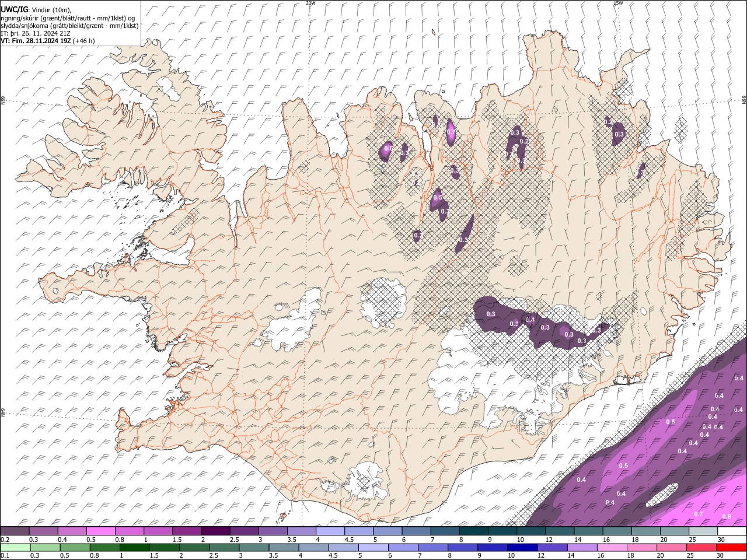Select the 0.8 green swatch in lower legend row
The width and height of the screenshot is (747, 560).
[x=104, y=547]
